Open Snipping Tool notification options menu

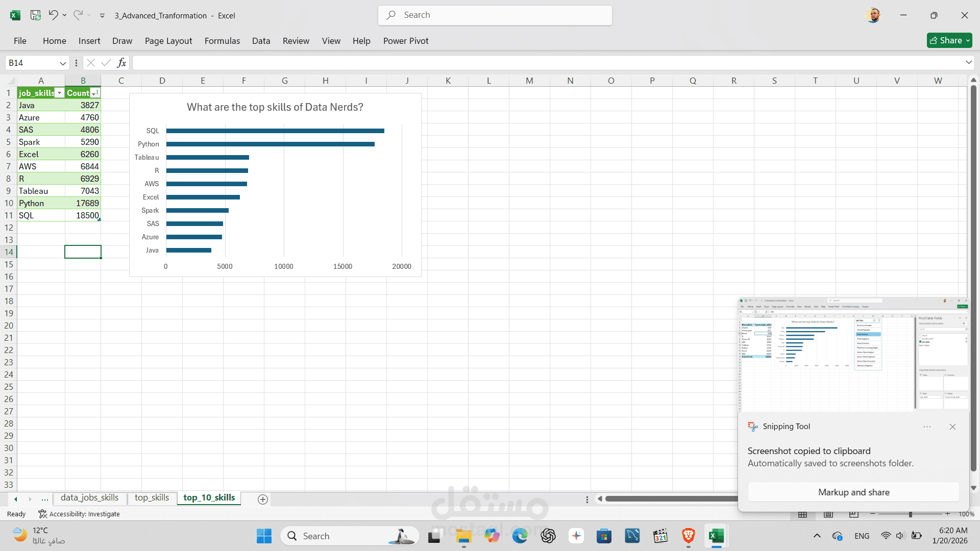pos(927,427)
